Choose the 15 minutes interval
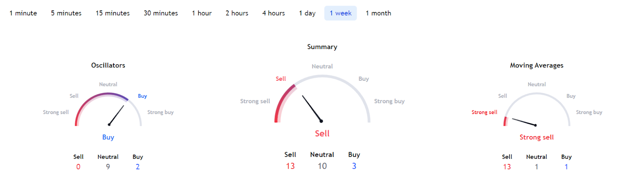Screen dimensions: 644x196 click(x=113, y=13)
